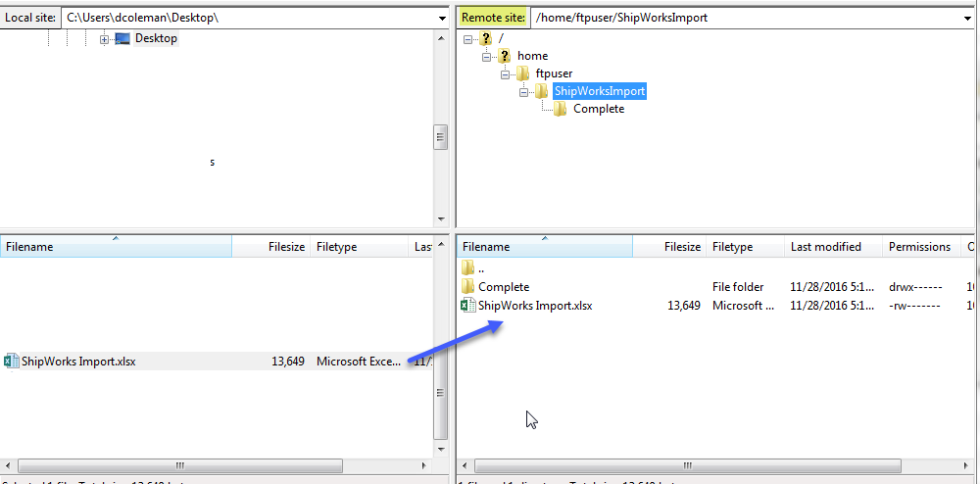The width and height of the screenshot is (980, 484).
Task: Open the parent directory .. entry
Action: pos(481,269)
